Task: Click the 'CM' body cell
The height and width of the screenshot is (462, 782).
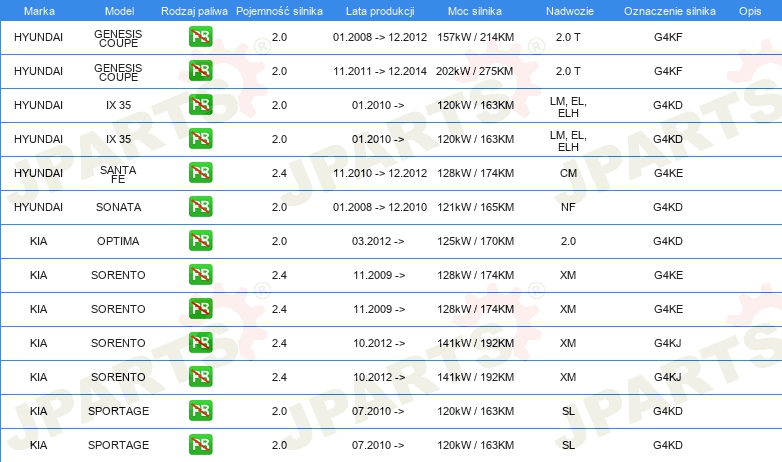Action: [568, 173]
